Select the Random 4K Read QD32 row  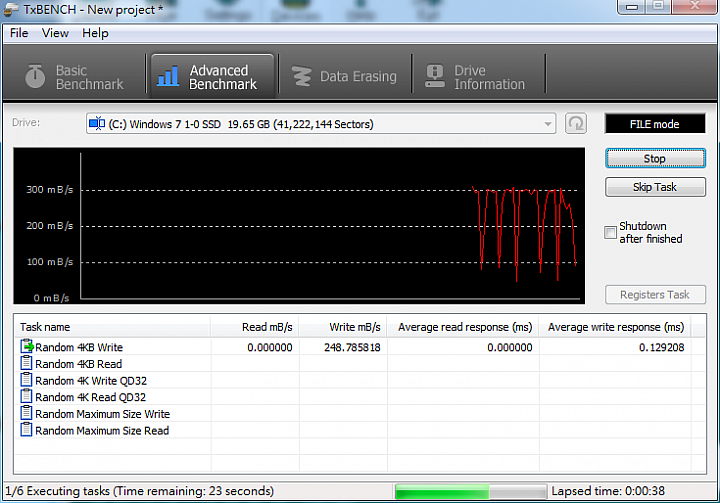pos(360,397)
